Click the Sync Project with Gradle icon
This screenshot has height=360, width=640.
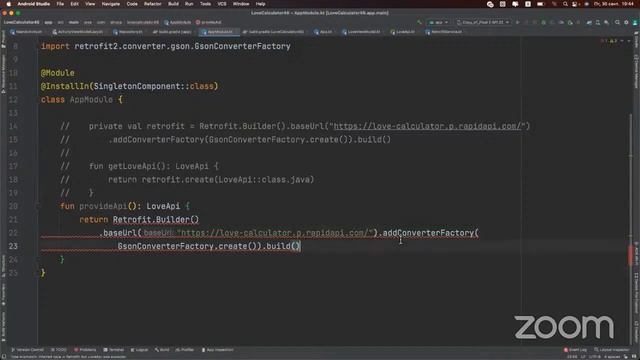[589, 22]
